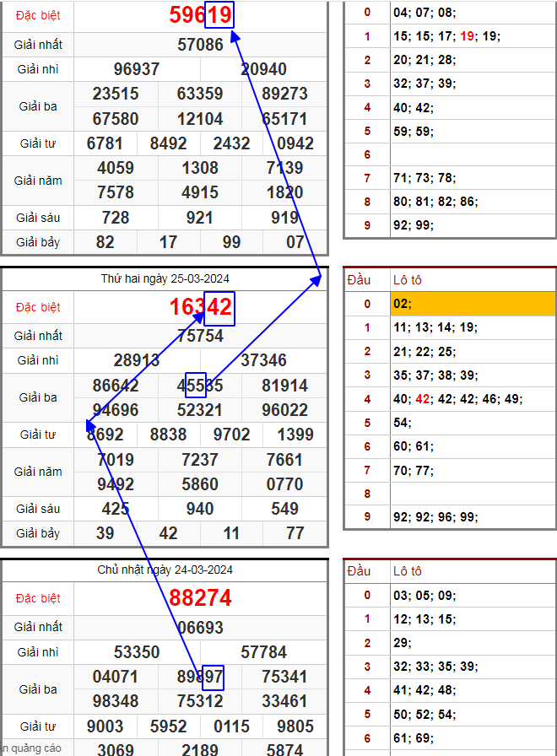Screen dimensions: 557x756
Task: Click the orange highlighted 02 loto cell
Action: click(x=473, y=304)
